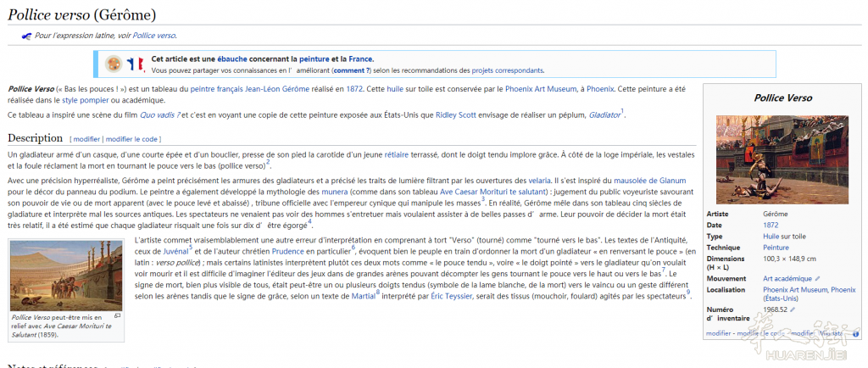Click the info icon at infobox bottom

[854, 333]
